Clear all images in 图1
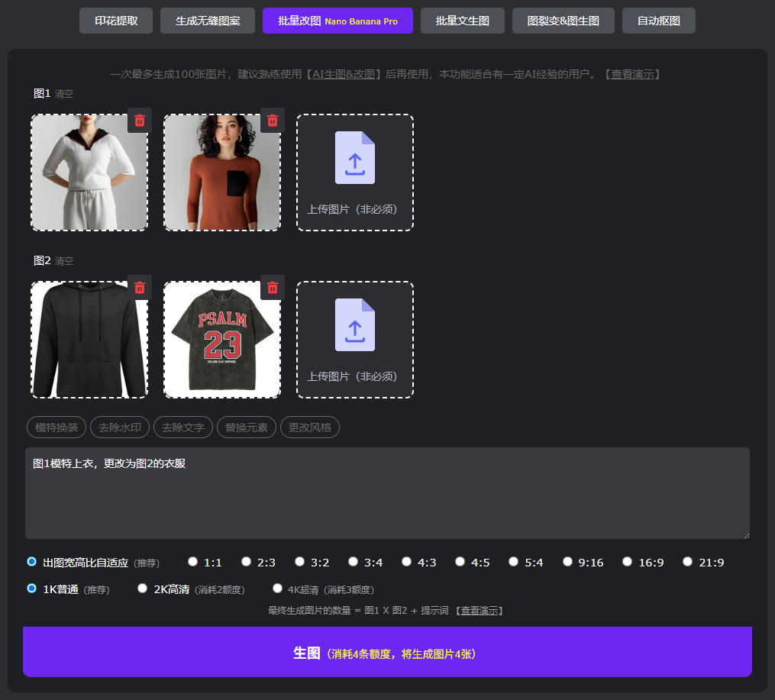The image size is (775, 700). 64,94
